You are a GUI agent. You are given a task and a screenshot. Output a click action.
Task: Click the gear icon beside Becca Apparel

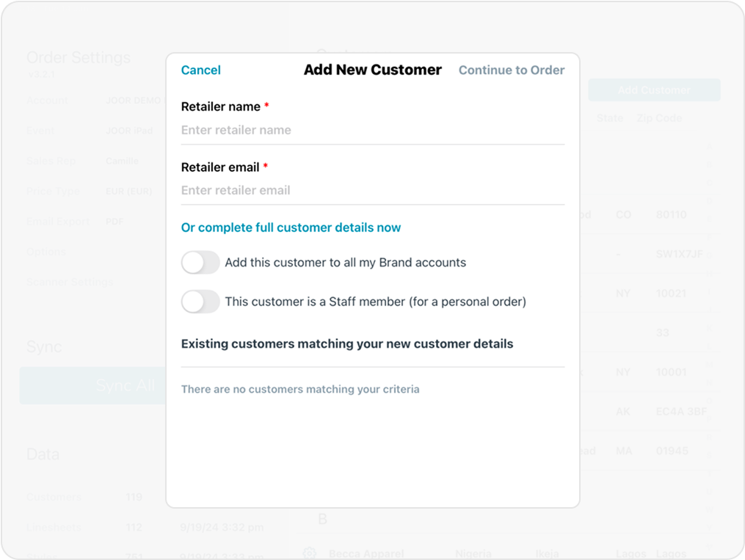[309, 553]
